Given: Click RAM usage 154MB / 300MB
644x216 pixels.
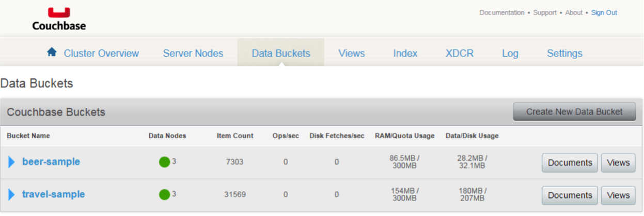Looking at the screenshot, I should click(x=404, y=194).
